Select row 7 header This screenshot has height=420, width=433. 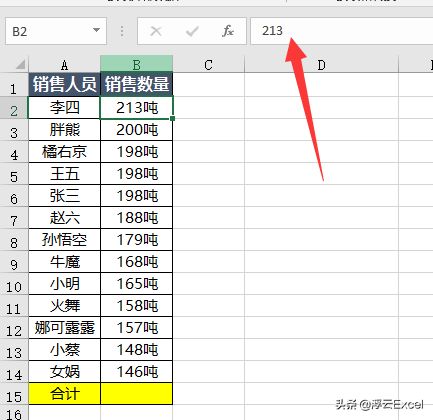coord(14,218)
